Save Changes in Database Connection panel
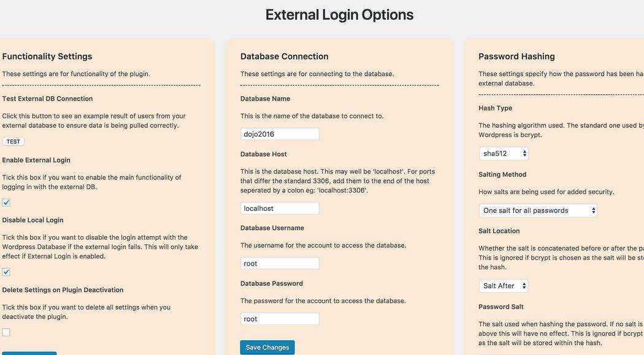 pyautogui.click(x=267, y=347)
